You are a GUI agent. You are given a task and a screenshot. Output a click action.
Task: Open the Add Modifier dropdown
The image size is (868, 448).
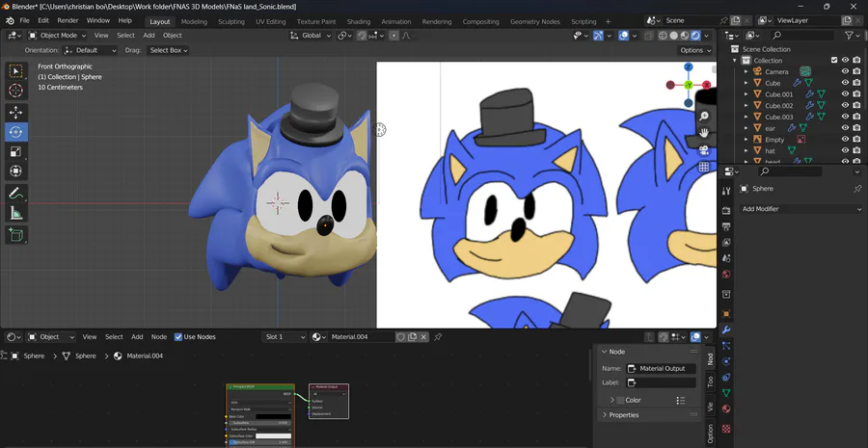click(801, 209)
